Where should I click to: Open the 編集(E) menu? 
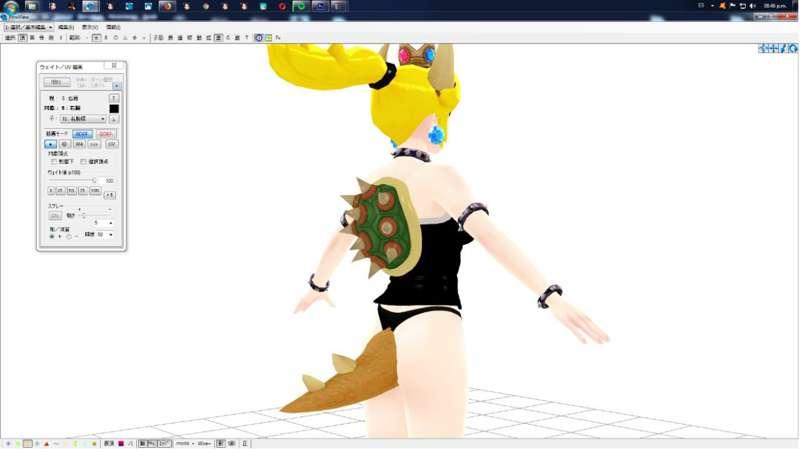click(x=66, y=27)
